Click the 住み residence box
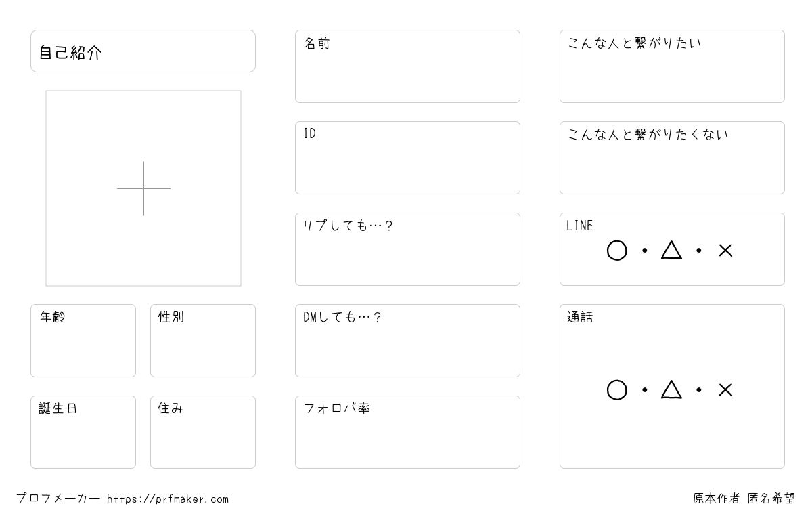Screen dimensions: 812x508 (203, 432)
